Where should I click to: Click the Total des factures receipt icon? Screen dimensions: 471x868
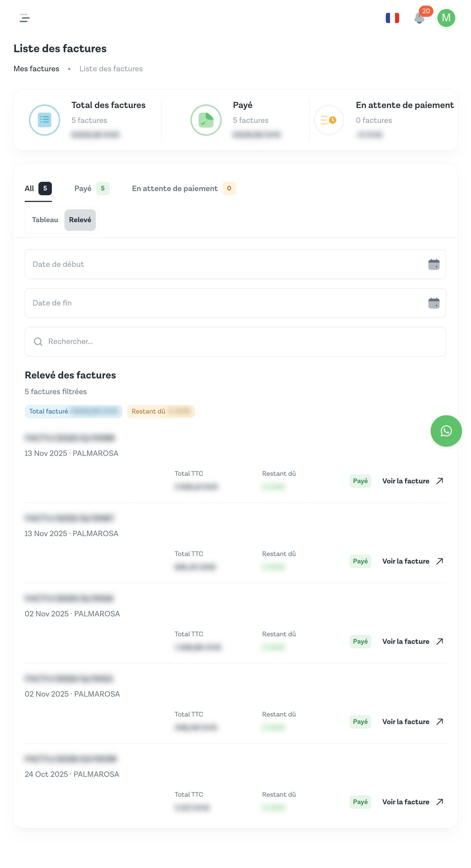[x=45, y=120]
